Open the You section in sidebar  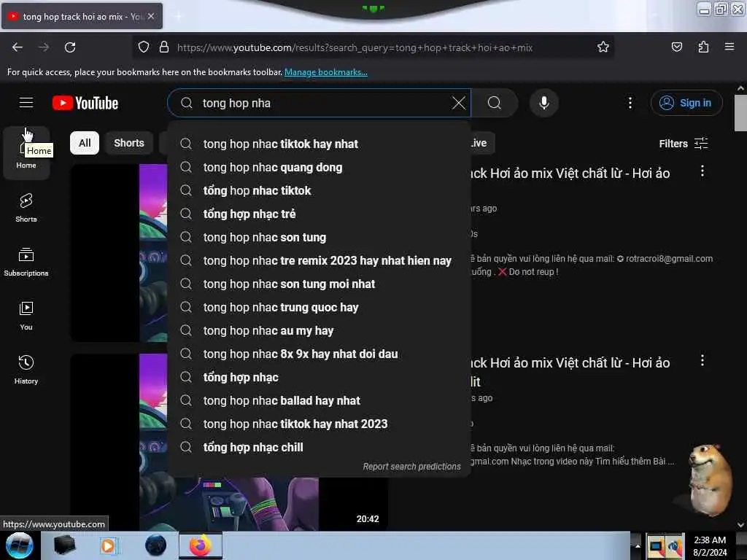coord(26,316)
